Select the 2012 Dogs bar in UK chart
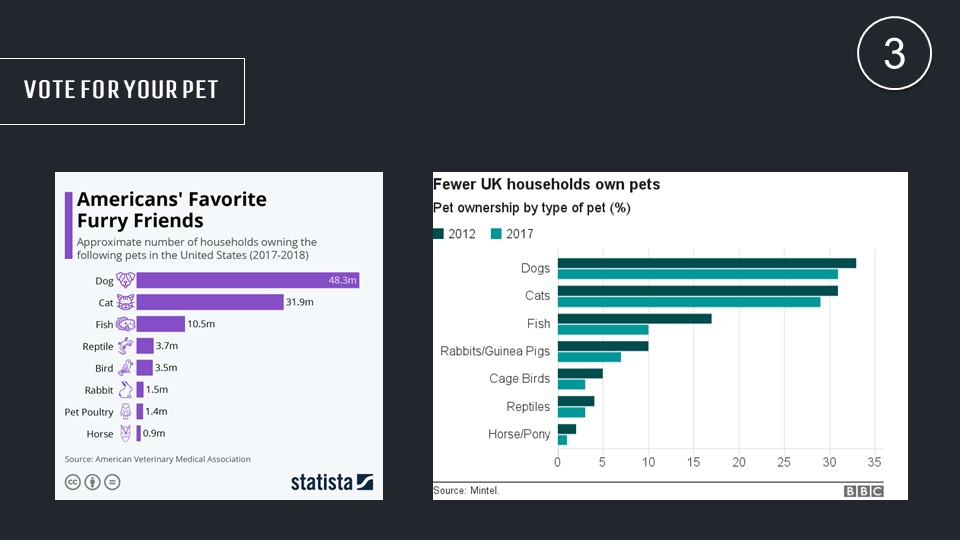Screen dimensions: 960x540 pyautogui.click(x=706, y=263)
